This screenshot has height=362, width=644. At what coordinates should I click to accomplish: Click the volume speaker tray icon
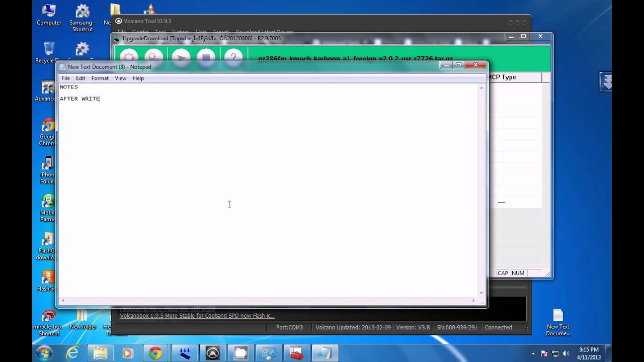click(x=567, y=353)
